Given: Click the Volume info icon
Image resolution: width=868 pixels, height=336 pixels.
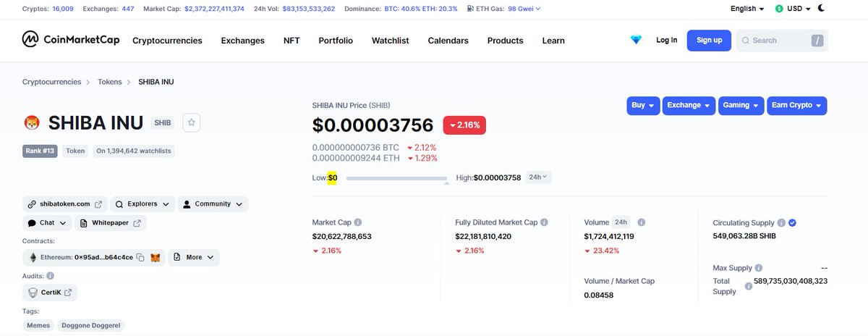Looking at the screenshot, I should click(642, 223).
